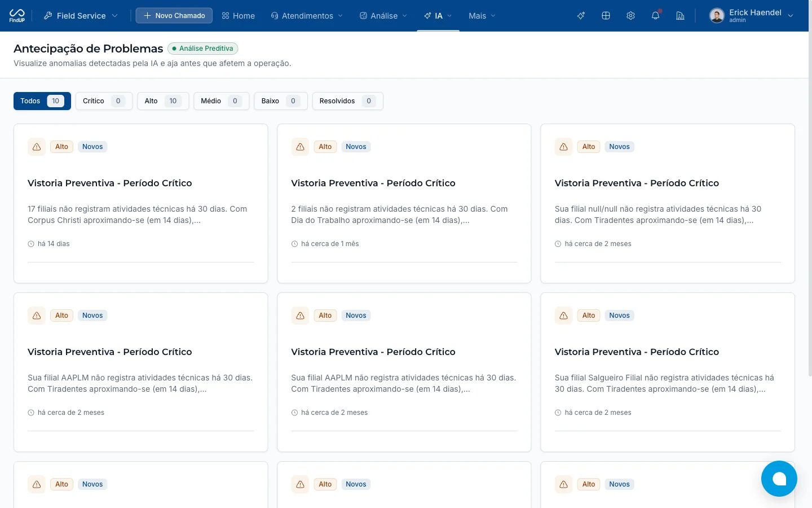812x508 pixels.
Task: Expand the Field Service module switcher
Action: 80,16
